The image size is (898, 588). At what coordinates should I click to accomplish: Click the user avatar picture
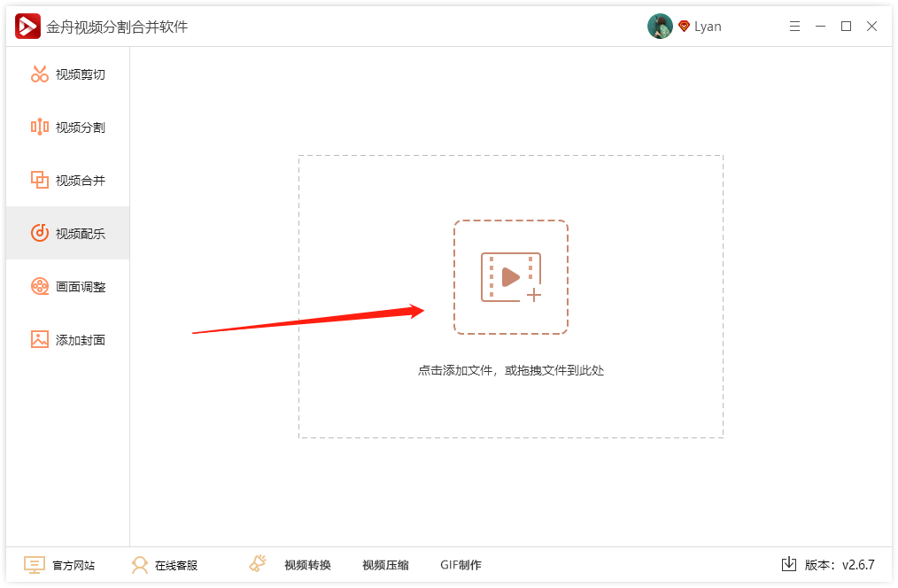point(660,27)
